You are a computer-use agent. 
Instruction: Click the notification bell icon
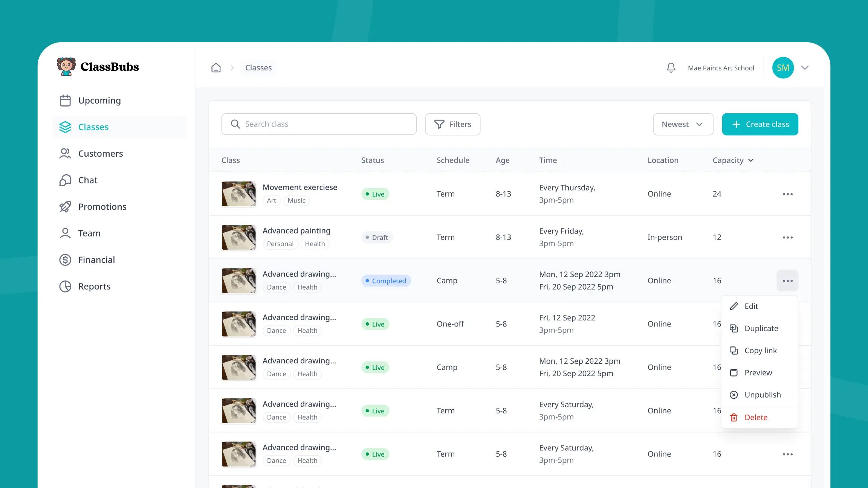point(671,68)
